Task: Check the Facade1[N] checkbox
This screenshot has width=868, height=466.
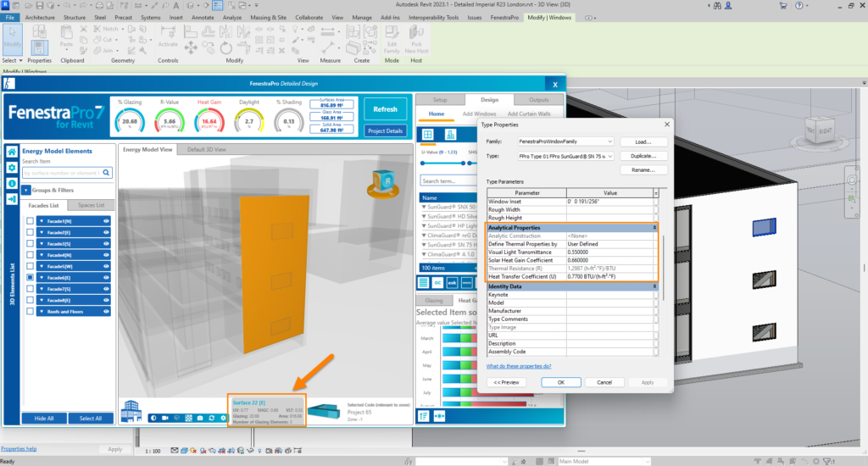Action: pyautogui.click(x=30, y=221)
